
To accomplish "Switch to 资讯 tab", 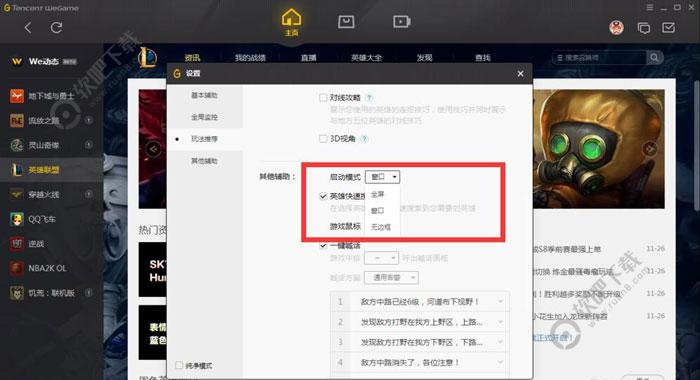I will 193,58.
